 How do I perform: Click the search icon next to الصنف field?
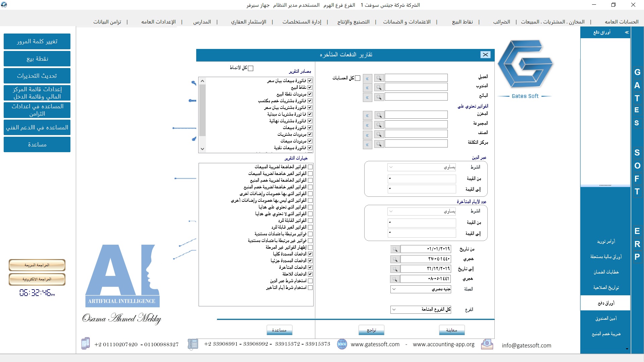coord(379,135)
